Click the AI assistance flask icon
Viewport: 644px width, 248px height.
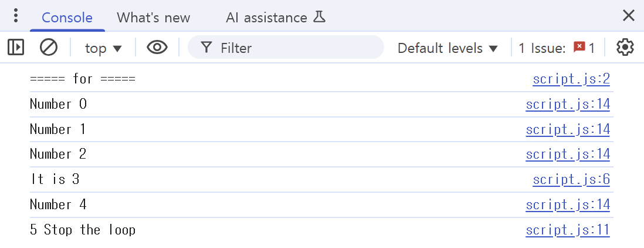(320, 17)
